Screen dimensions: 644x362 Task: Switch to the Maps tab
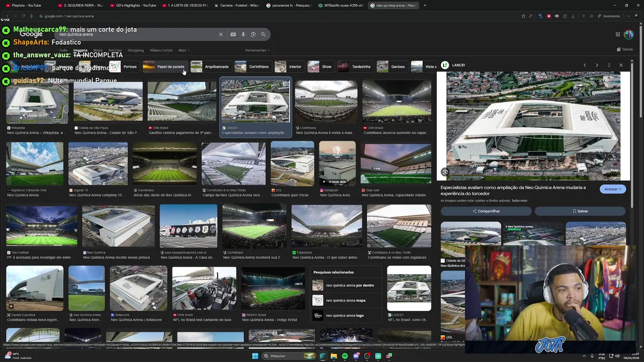pos(98,50)
